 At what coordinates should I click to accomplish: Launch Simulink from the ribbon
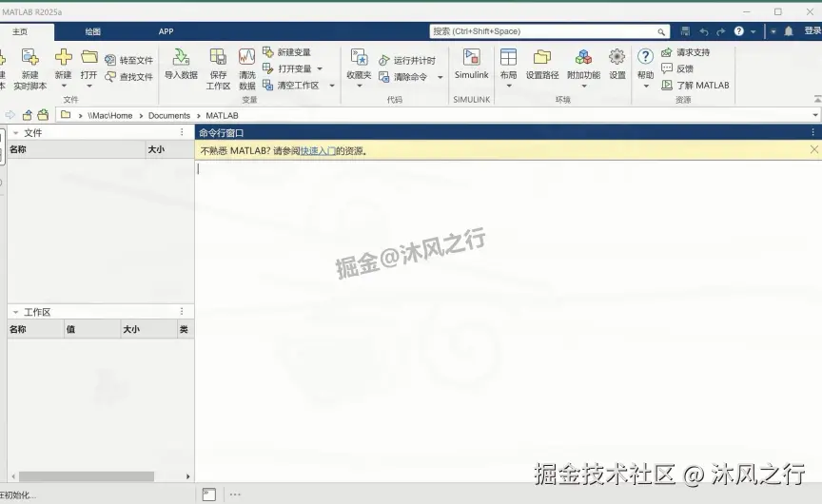(x=471, y=64)
